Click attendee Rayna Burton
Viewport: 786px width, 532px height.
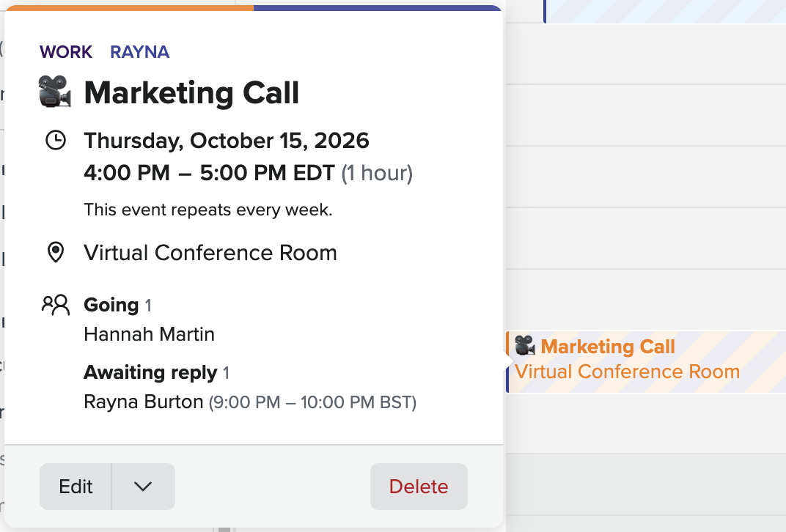pos(144,402)
